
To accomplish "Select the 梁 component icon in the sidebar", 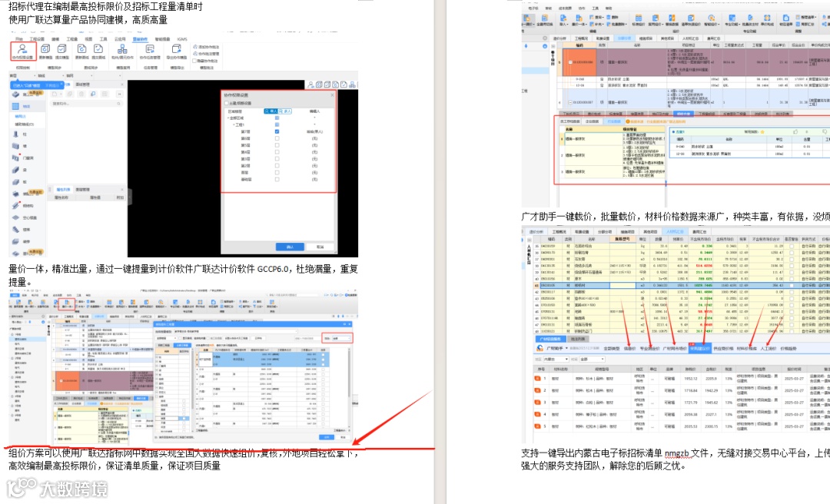I will [15, 170].
